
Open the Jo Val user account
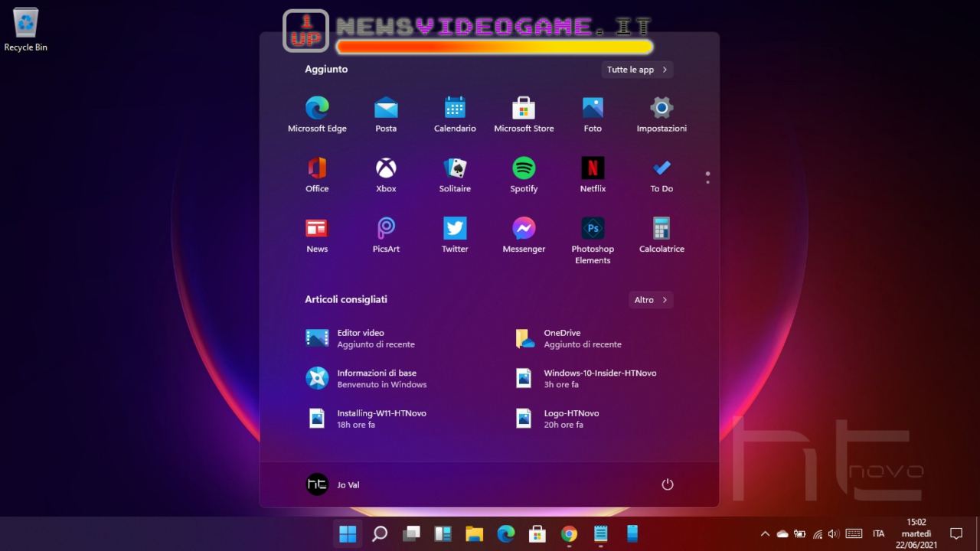pyautogui.click(x=333, y=484)
